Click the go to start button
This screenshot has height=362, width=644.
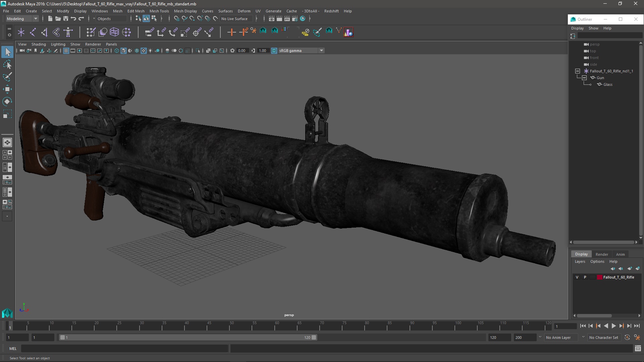(583, 326)
